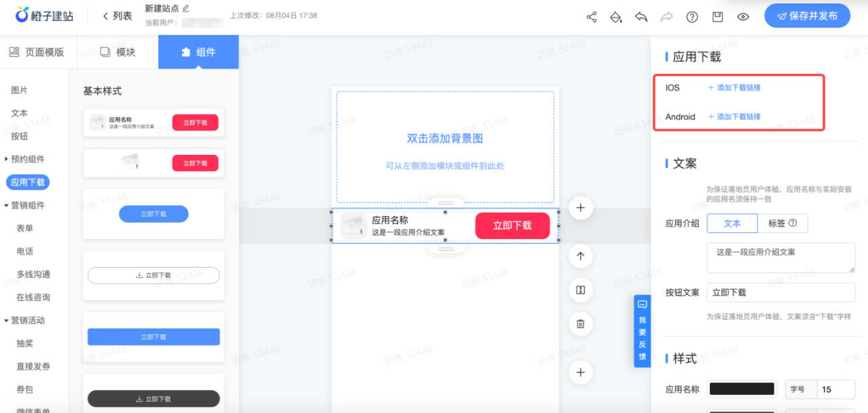The height and width of the screenshot is (413, 868).
Task: Click the pencil icon beside 新建站点
Action: tap(186, 8)
